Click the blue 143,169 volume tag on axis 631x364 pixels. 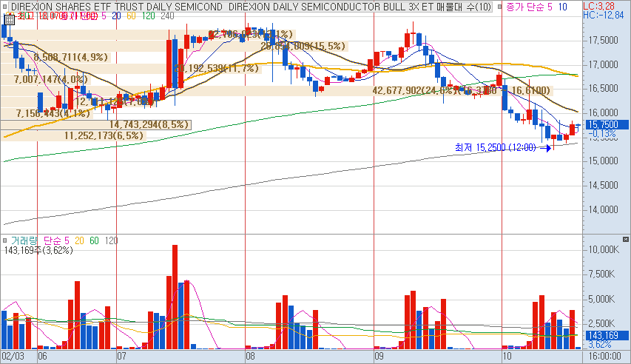[607, 335]
